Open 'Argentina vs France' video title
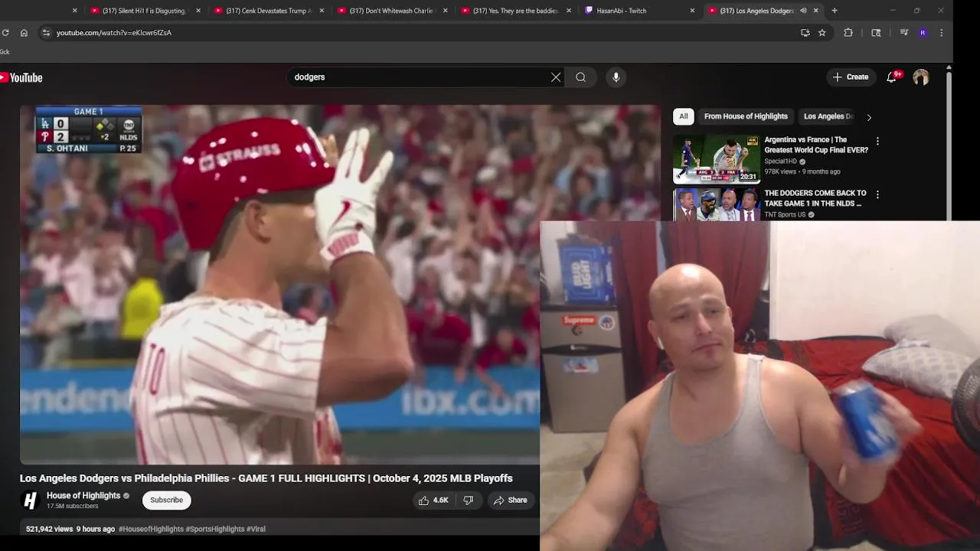980x551 pixels. 816,145
